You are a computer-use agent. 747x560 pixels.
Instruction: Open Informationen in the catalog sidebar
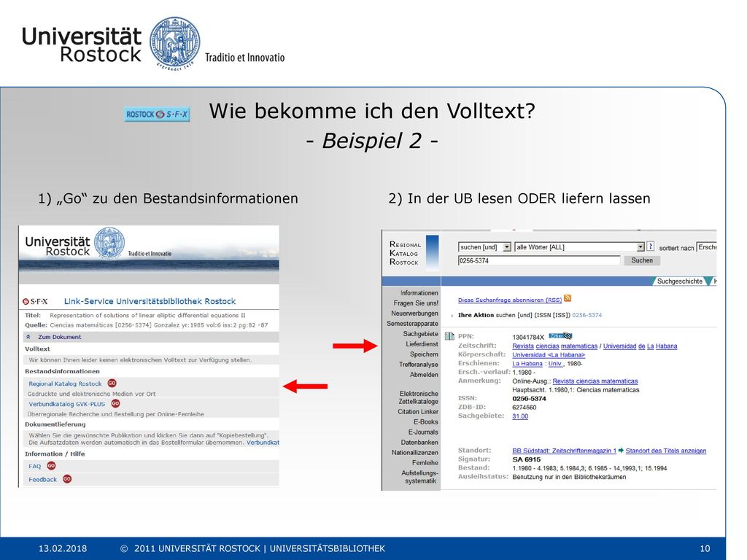[x=419, y=293]
